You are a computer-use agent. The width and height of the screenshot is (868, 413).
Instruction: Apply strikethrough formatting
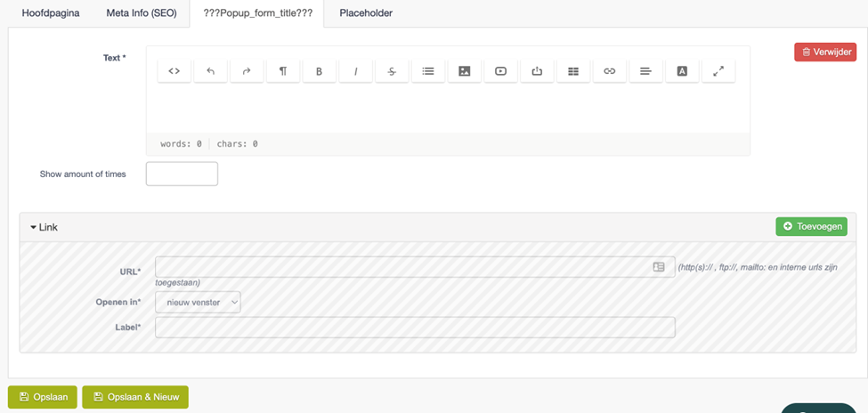click(392, 71)
